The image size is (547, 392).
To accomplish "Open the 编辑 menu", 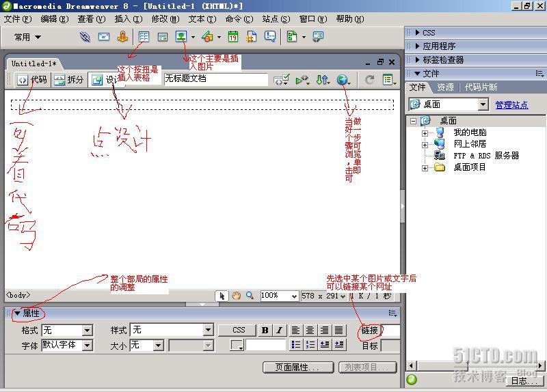I will pos(55,19).
